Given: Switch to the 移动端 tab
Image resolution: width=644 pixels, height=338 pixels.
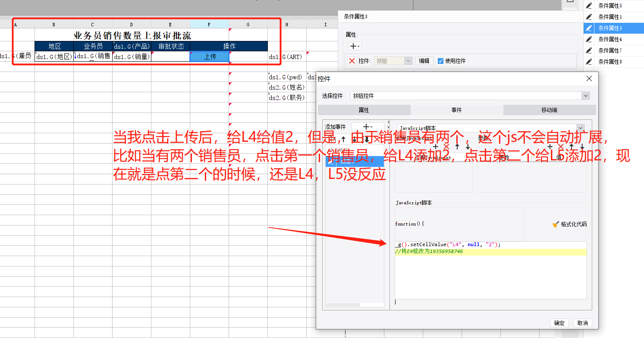Looking at the screenshot, I should click(x=550, y=110).
